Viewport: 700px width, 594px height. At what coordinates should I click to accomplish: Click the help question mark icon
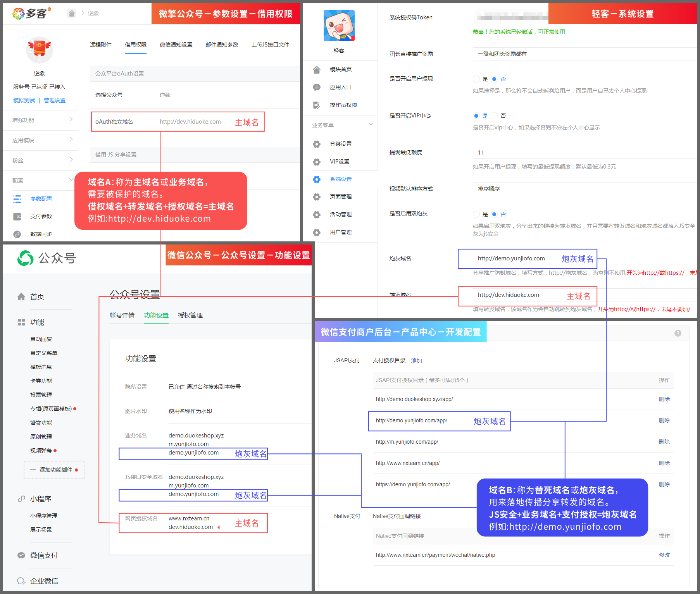pos(678,333)
